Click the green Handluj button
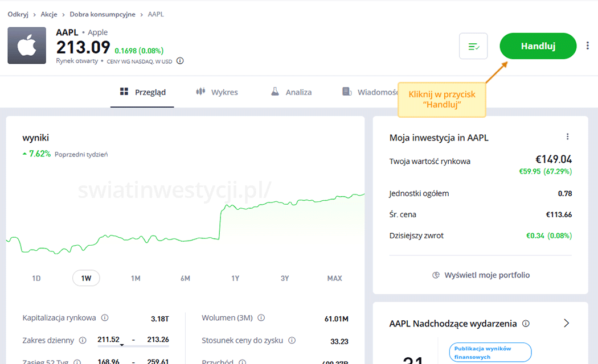The image size is (598, 364). pos(538,46)
